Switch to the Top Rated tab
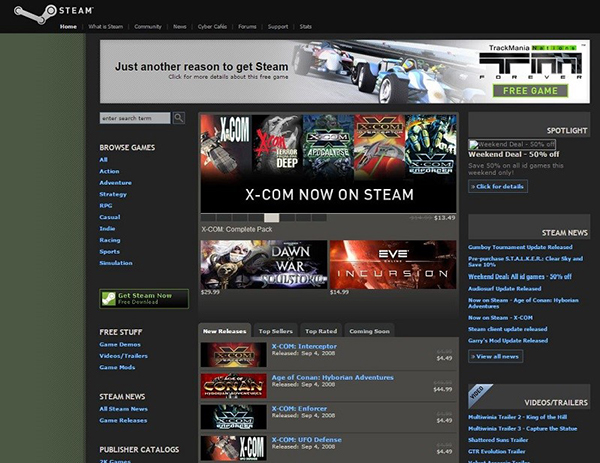Screen dimensions: 600x463 320,330
